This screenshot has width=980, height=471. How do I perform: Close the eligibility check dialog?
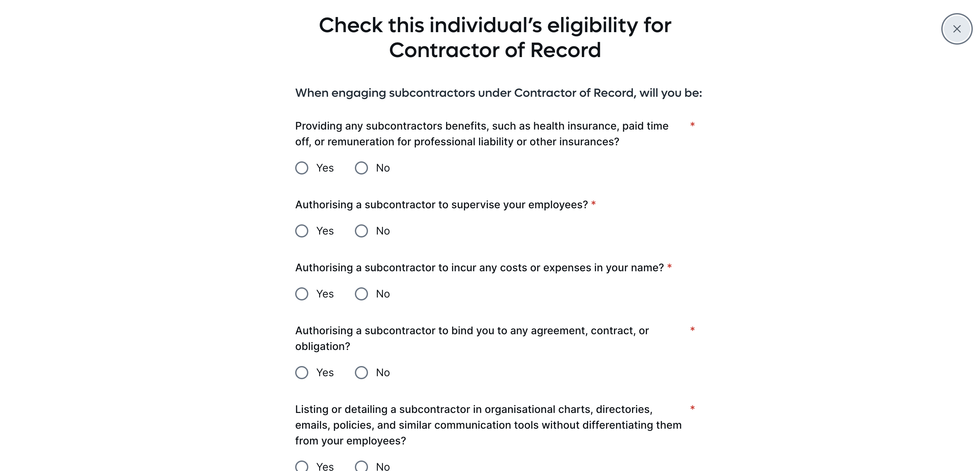pos(956,29)
